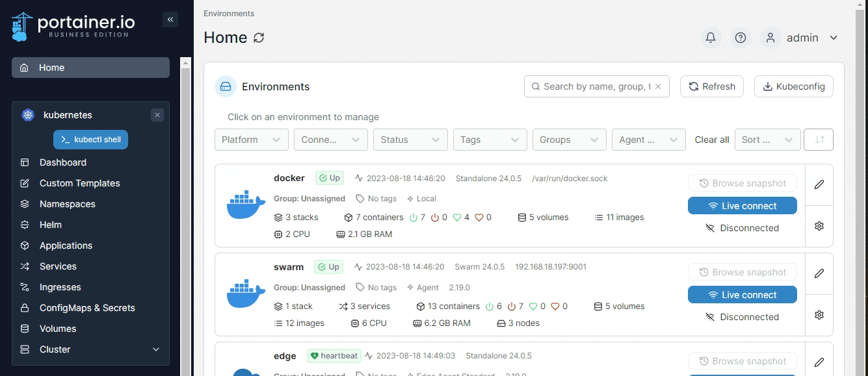868x376 pixels.
Task: Open the Platform filter dropdown
Action: click(251, 140)
